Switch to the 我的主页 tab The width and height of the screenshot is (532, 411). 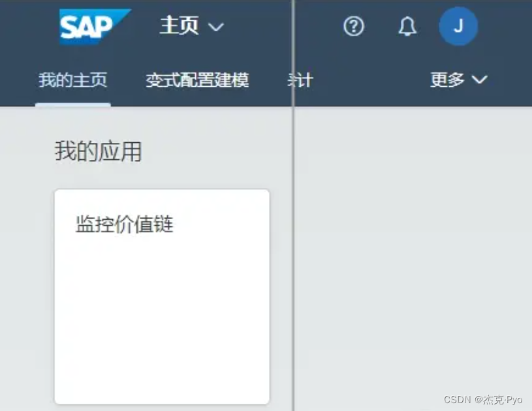coord(72,80)
